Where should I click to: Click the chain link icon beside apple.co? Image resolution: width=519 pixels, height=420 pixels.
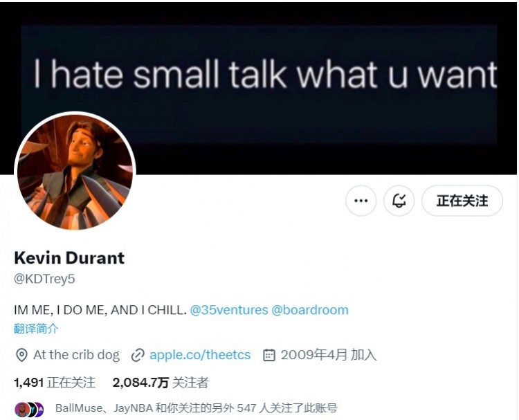pyautogui.click(x=138, y=355)
